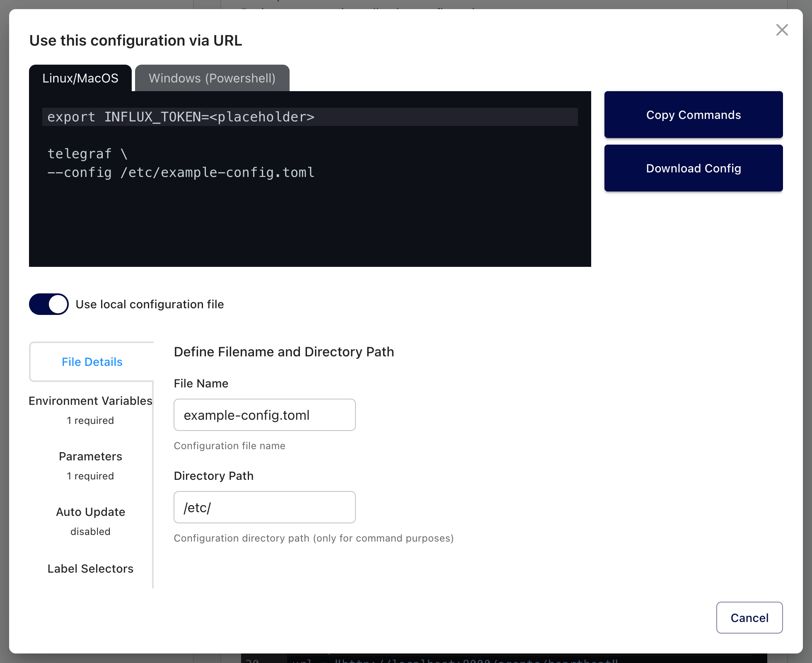
Task: Click inside the File Name input field
Action: click(264, 415)
